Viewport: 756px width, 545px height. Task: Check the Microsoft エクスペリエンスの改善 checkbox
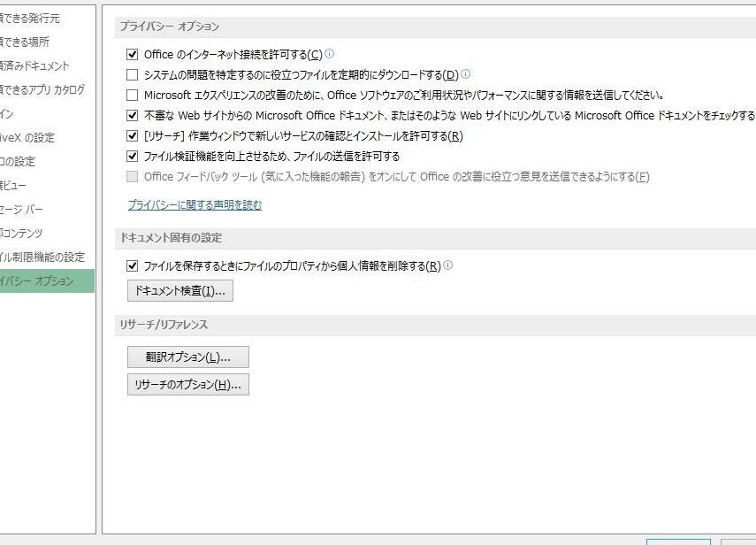click(133, 96)
